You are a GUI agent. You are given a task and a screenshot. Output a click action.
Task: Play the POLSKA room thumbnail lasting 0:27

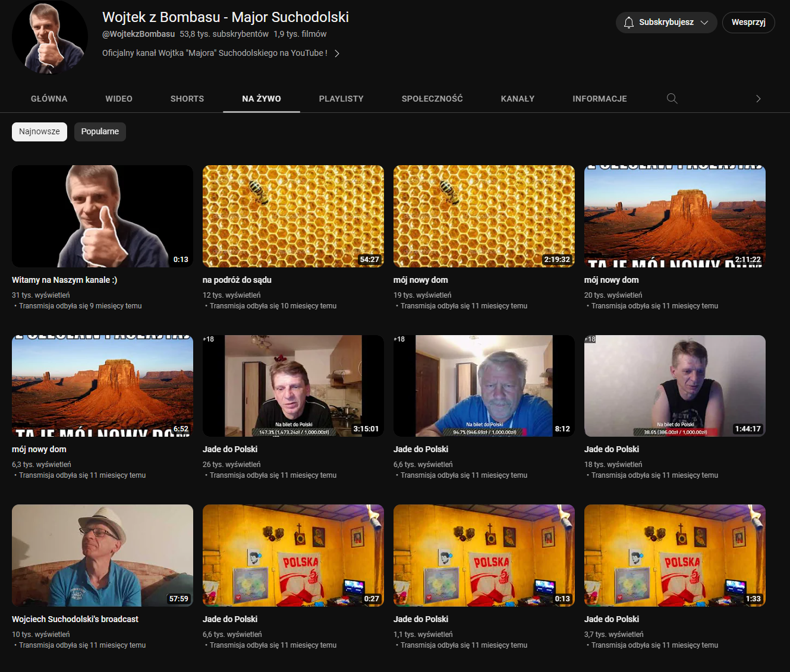click(x=293, y=556)
